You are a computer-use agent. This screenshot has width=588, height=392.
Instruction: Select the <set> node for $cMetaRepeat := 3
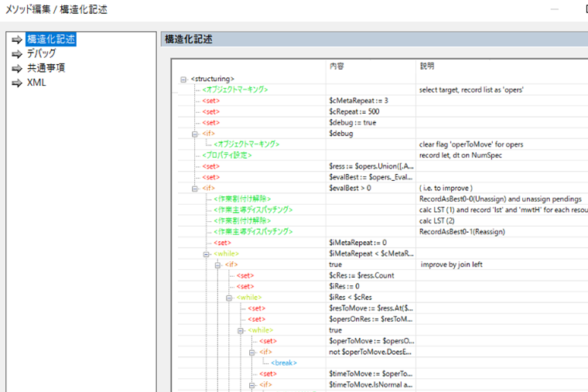[x=210, y=101]
